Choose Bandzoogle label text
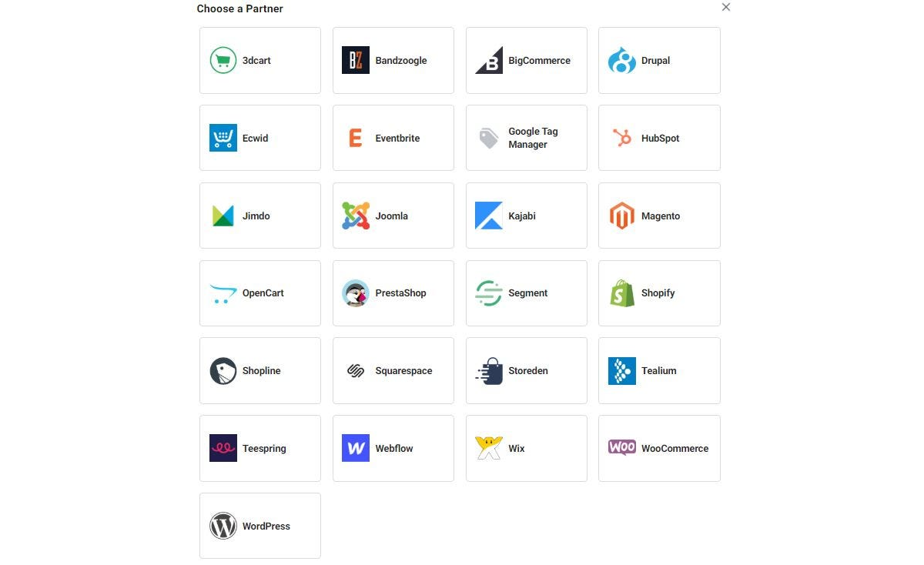 tap(401, 61)
